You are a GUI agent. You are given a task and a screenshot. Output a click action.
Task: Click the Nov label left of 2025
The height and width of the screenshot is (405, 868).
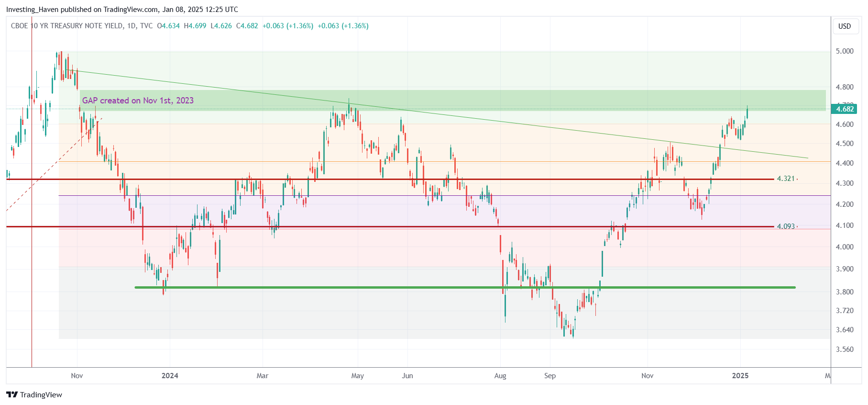pos(648,376)
